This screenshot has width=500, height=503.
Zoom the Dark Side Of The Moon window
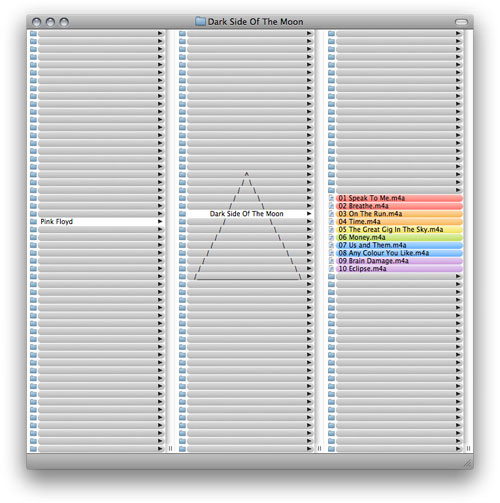click(64, 22)
